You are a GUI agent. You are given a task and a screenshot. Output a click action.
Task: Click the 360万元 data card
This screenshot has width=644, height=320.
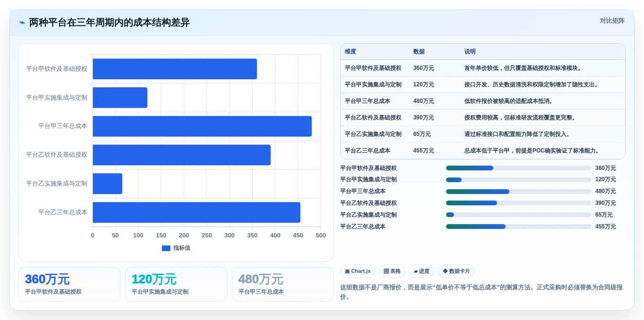click(x=69, y=284)
